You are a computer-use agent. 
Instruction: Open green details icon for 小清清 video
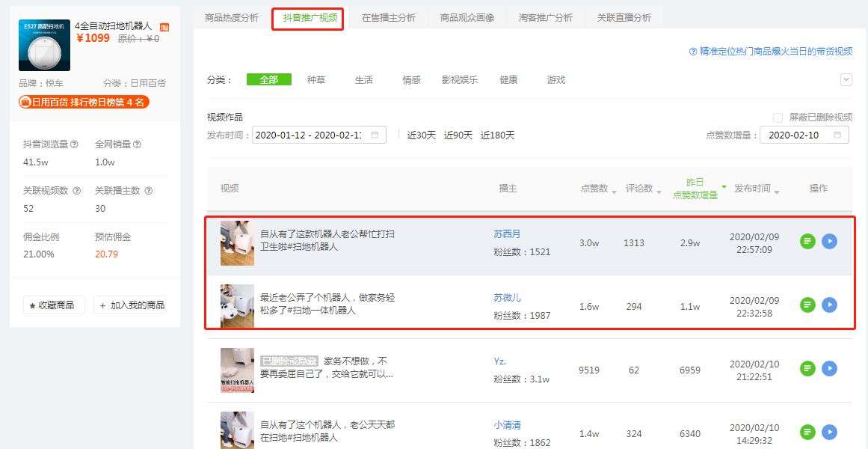[x=807, y=432]
